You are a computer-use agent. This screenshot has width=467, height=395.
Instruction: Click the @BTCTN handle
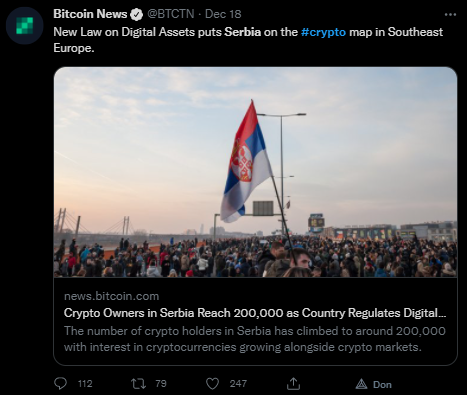(171, 14)
